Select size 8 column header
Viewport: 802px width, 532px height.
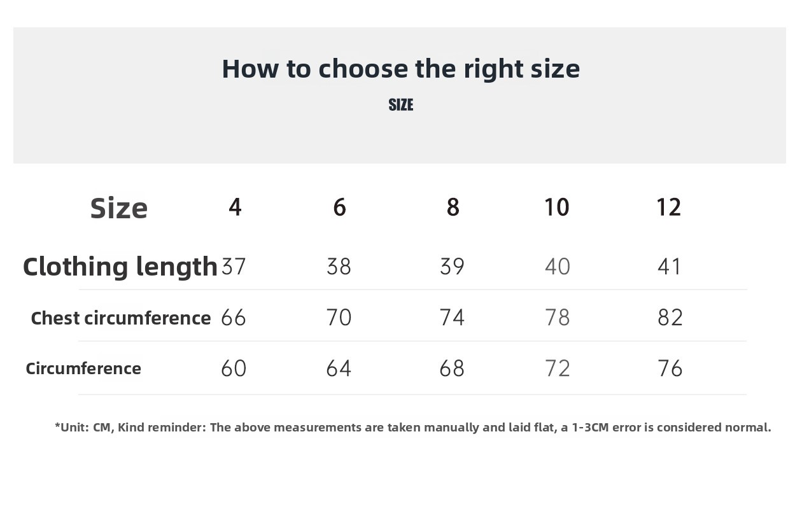click(453, 207)
